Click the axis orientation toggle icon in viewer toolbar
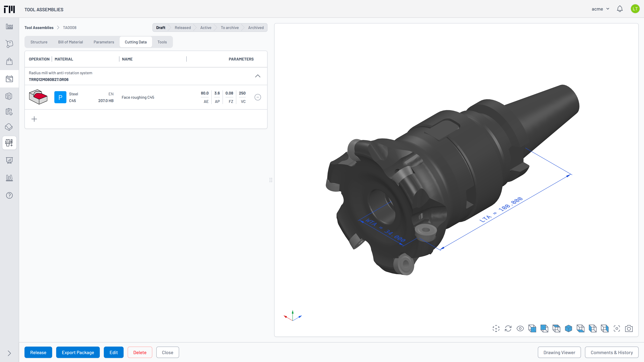Image resolution: width=644 pixels, height=362 pixels. click(x=496, y=328)
